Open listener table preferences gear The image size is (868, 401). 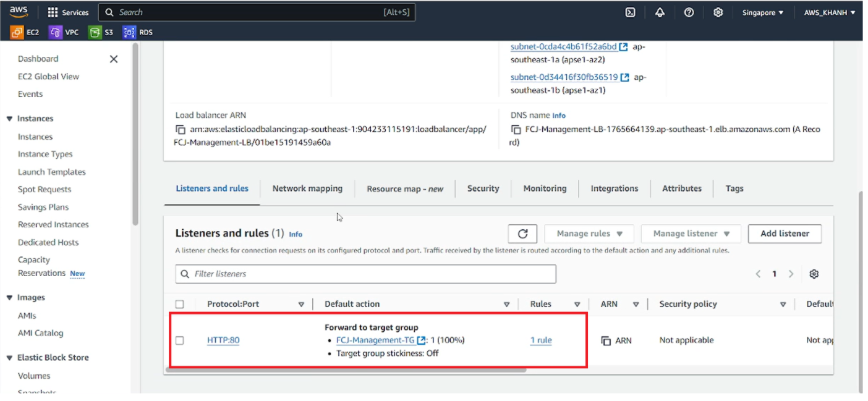click(814, 274)
